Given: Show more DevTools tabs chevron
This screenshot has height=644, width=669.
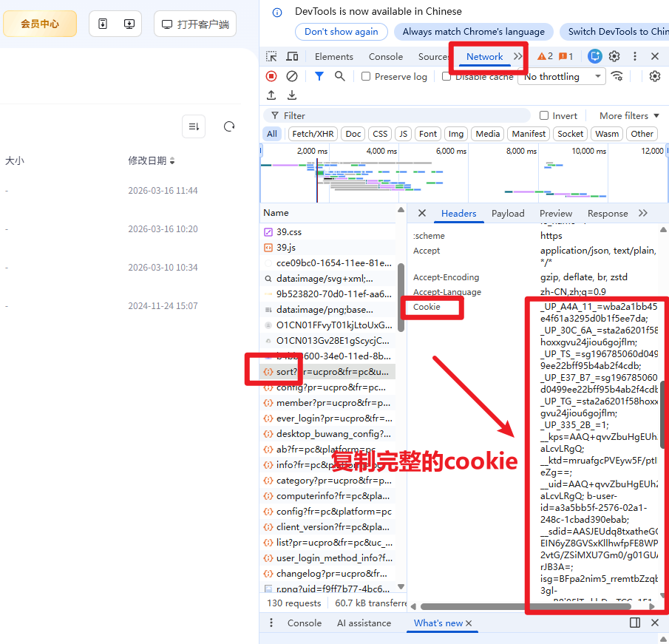Looking at the screenshot, I should tap(518, 56).
